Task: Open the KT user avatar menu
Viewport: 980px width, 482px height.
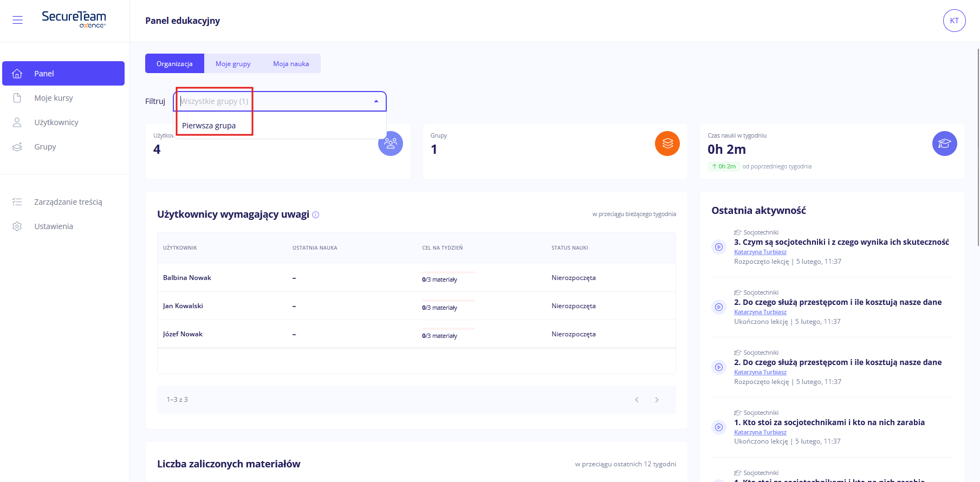Action: 954,21
